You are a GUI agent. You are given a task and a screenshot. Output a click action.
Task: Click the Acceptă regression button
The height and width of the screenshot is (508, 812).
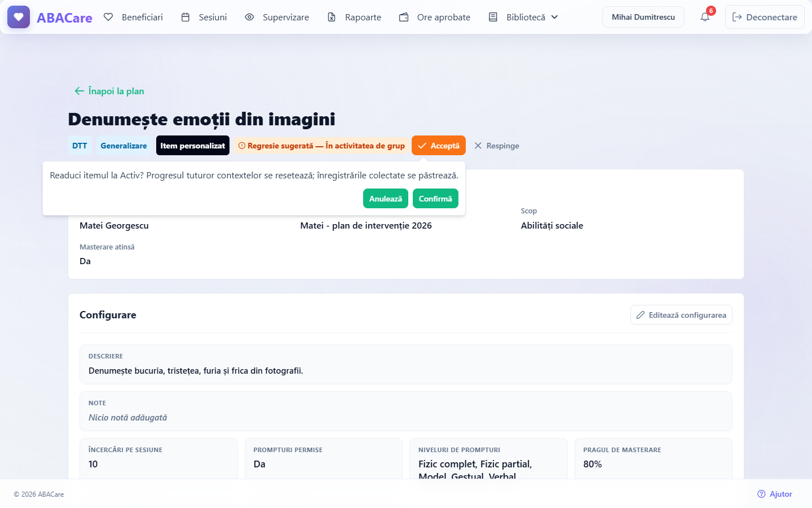point(439,146)
